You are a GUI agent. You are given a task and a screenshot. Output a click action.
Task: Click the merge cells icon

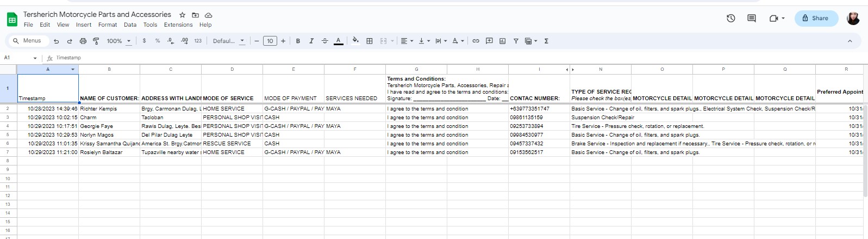pos(383,41)
